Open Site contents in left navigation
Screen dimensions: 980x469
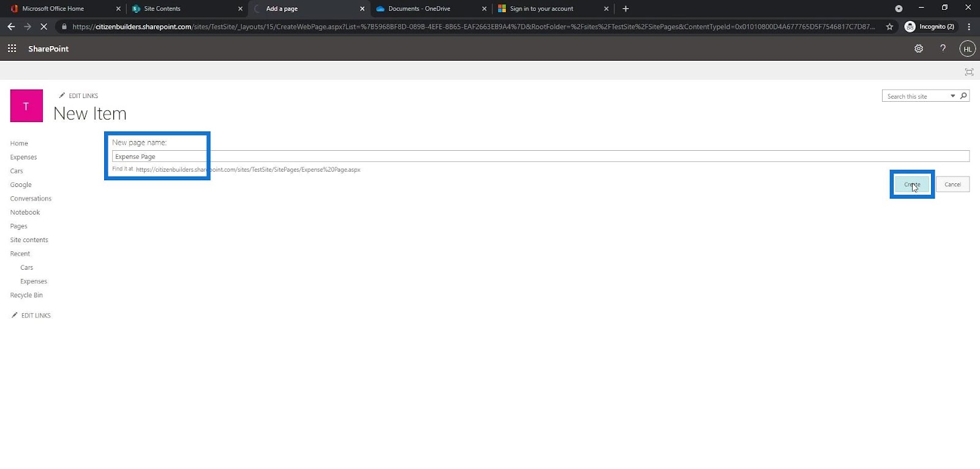(29, 240)
